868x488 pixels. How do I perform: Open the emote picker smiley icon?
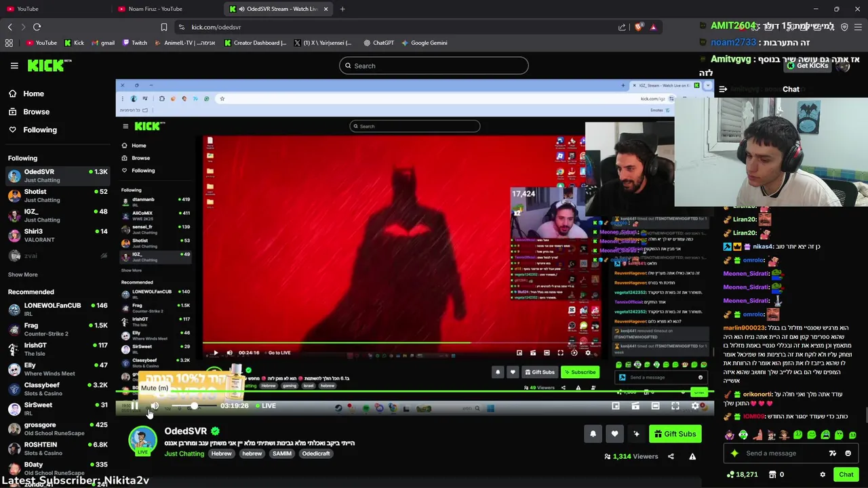(848, 453)
